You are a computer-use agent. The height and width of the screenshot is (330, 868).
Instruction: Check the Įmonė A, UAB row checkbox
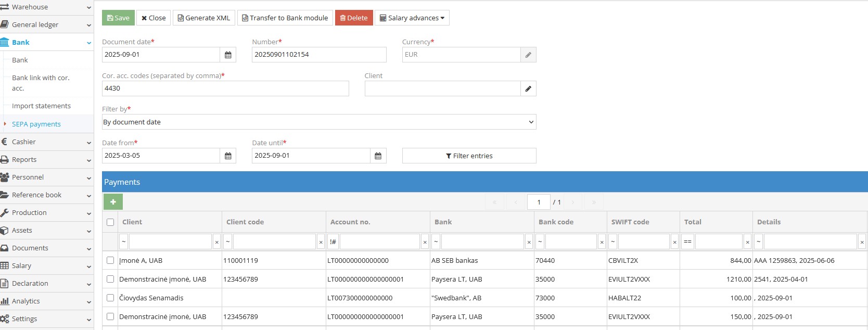click(110, 260)
